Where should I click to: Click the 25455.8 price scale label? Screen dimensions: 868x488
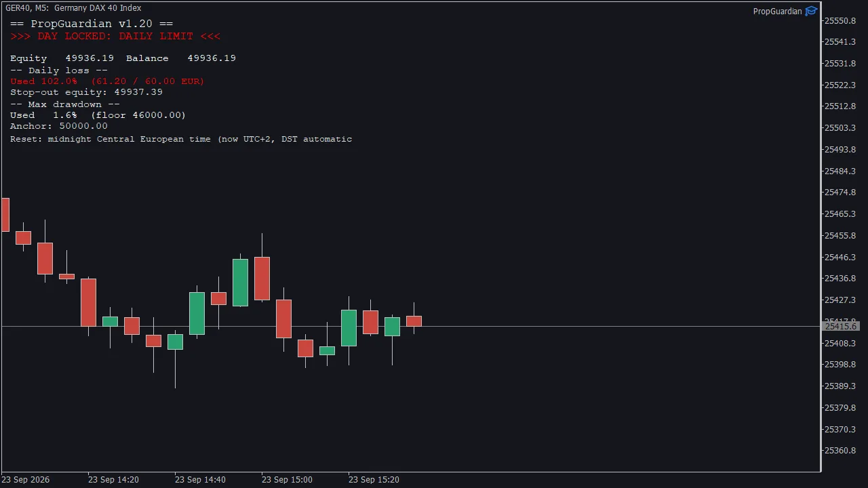point(840,236)
